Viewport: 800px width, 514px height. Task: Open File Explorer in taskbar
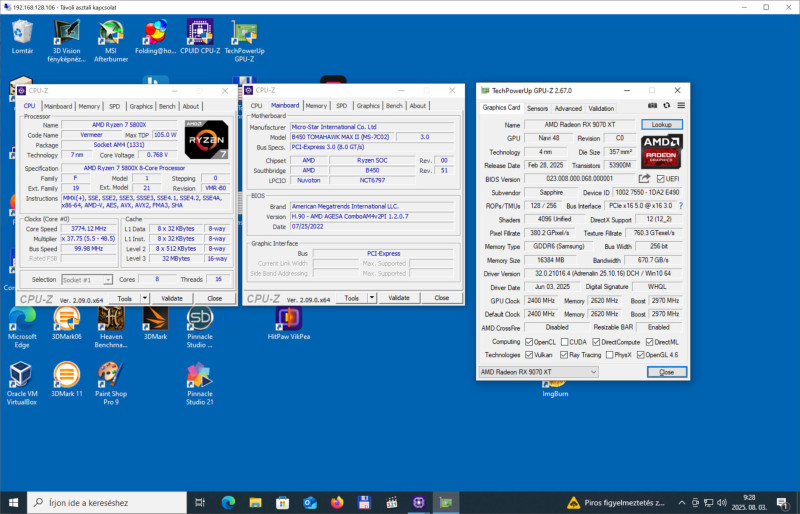(255, 503)
